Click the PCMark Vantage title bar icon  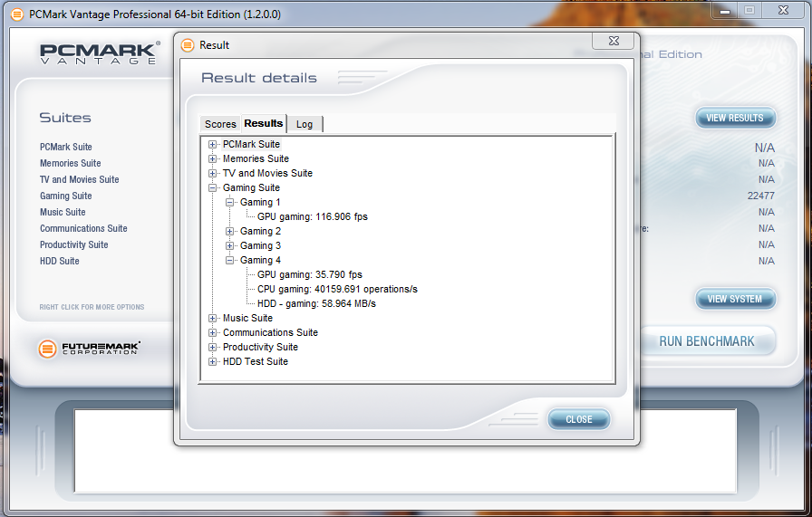16,14
